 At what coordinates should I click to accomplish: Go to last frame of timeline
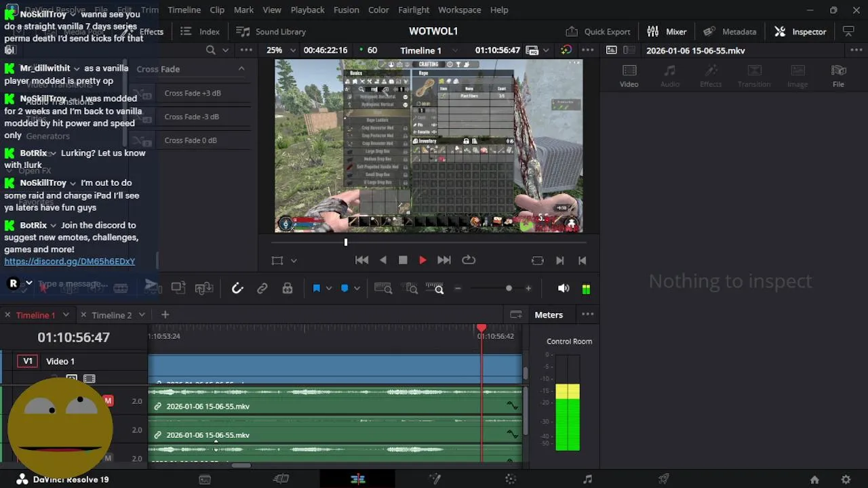(444, 260)
